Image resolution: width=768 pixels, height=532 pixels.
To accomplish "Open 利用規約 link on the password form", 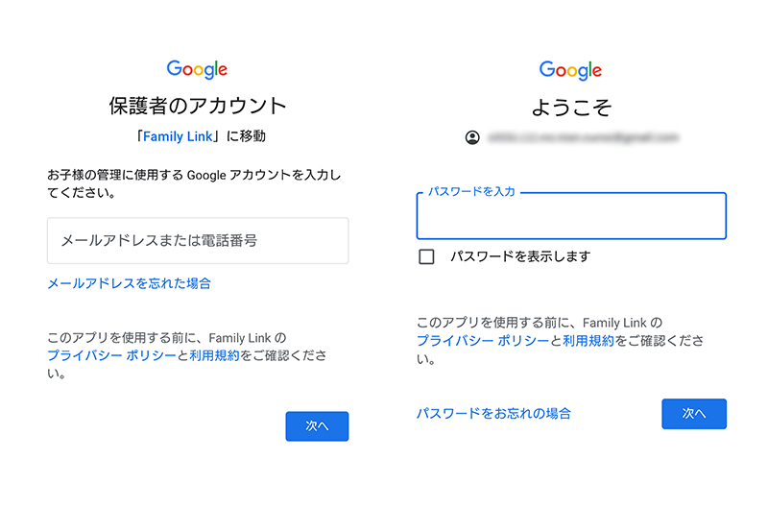I will pos(588,341).
